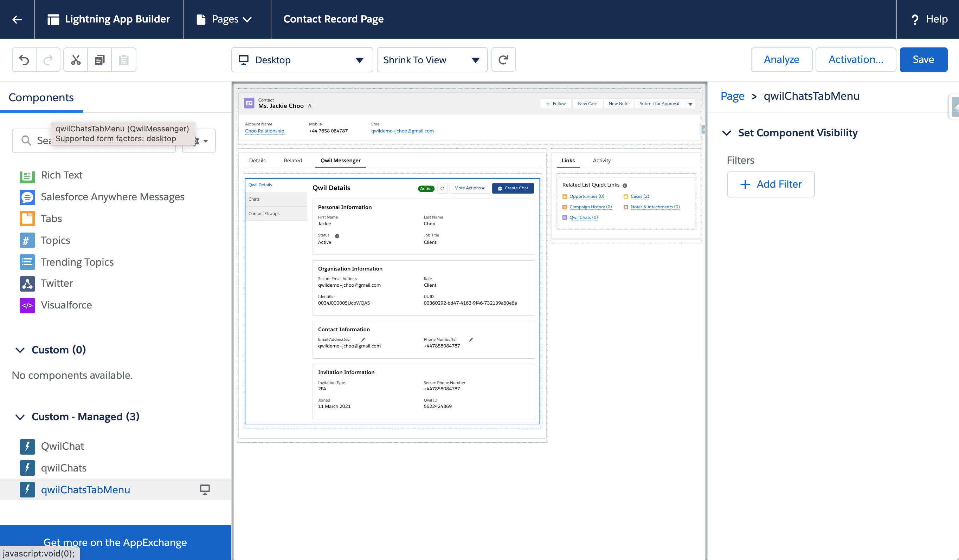Click Get more on the AppExchange

pyautogui.click(x=115, y=542)
